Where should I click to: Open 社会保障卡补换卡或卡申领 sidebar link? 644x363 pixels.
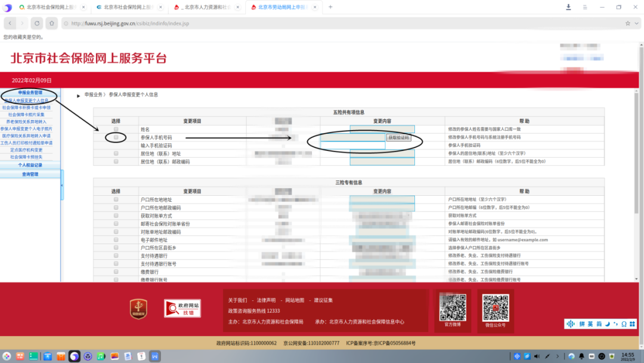point(26,107)
